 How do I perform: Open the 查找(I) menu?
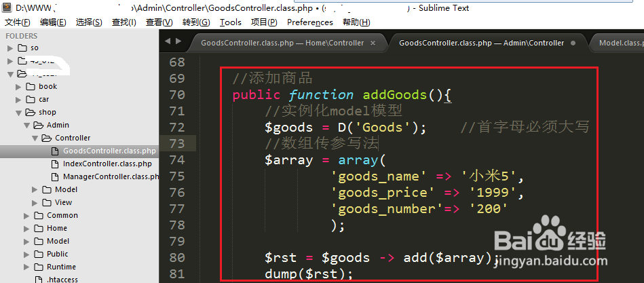click(x=124, y=22)
